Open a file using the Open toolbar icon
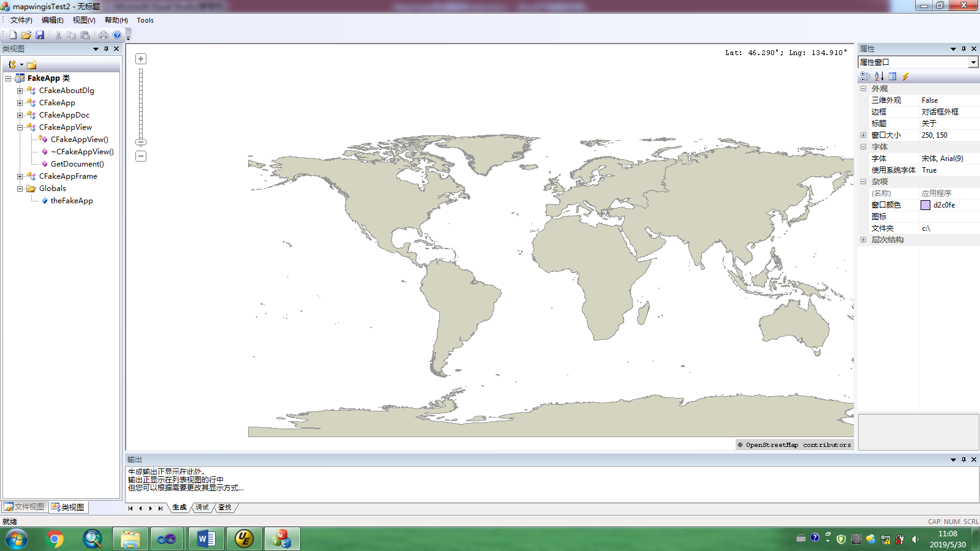The height and width of the screenshot is (551, 980). [26, 35]
